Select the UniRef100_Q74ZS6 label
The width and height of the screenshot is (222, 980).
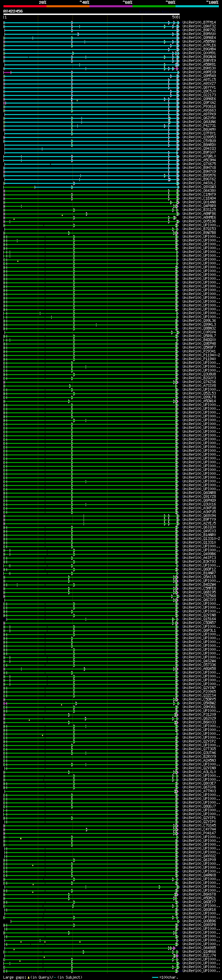pos(199,382)
